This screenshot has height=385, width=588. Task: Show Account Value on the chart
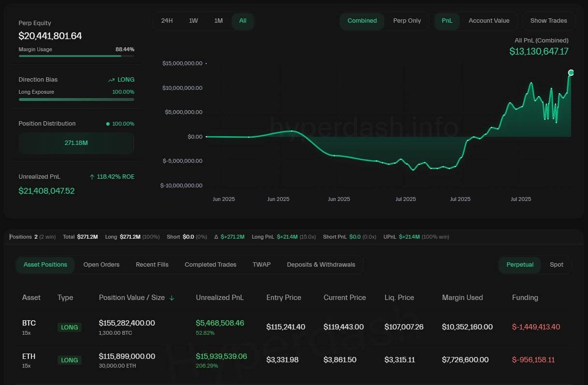point(488,21)
